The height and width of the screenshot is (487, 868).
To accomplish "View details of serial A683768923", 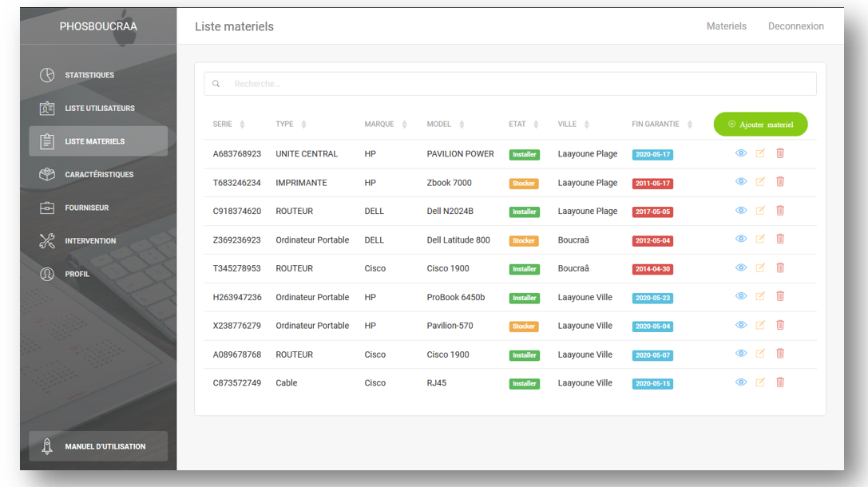I will pyautogui.click(x=741, y=153).
